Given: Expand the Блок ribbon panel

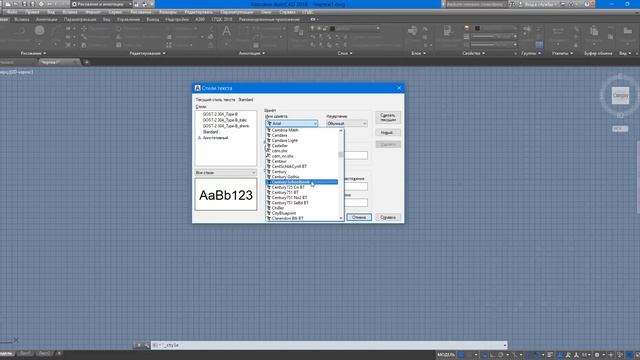Looking at the screenshot, I should coord(418,53).
